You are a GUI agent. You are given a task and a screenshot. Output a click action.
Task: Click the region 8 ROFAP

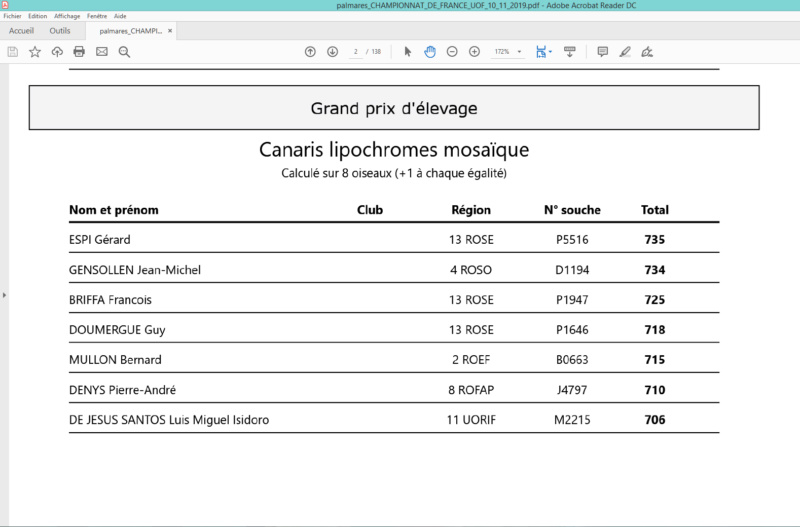pos(471,390)
